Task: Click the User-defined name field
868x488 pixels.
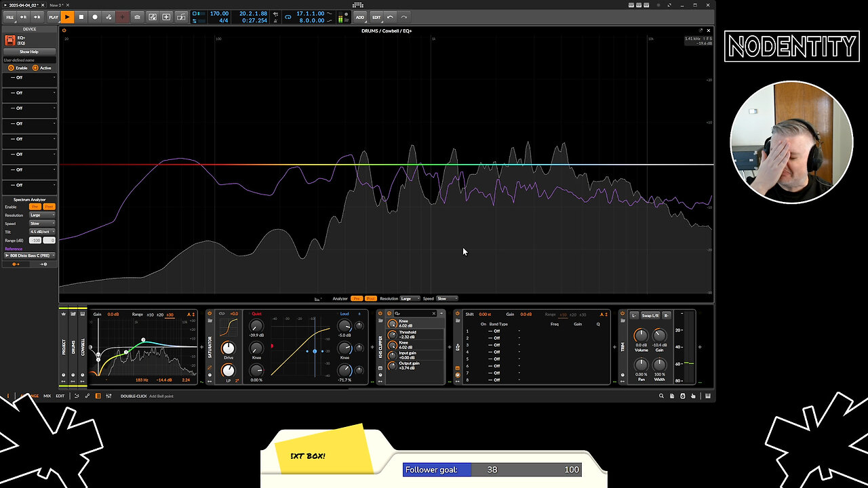Action: pyautogui.click(x=29, y=60)
